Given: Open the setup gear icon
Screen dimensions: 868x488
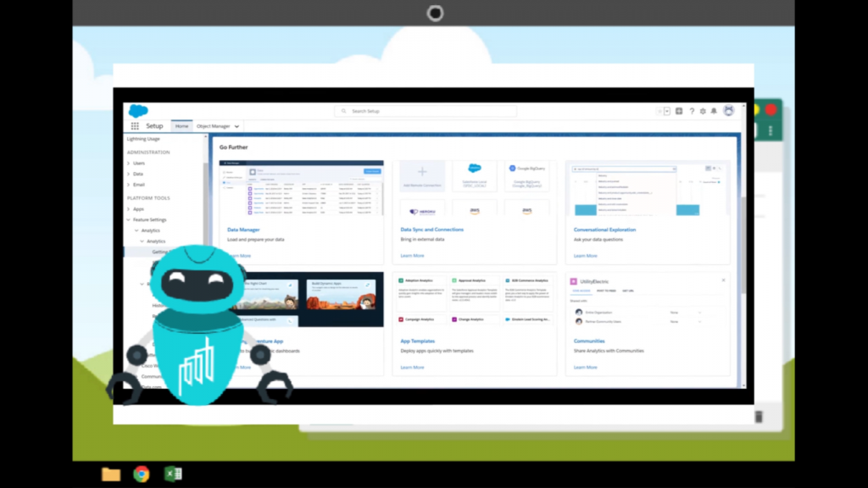Looking at the screenshot, I should coord(703,111).
